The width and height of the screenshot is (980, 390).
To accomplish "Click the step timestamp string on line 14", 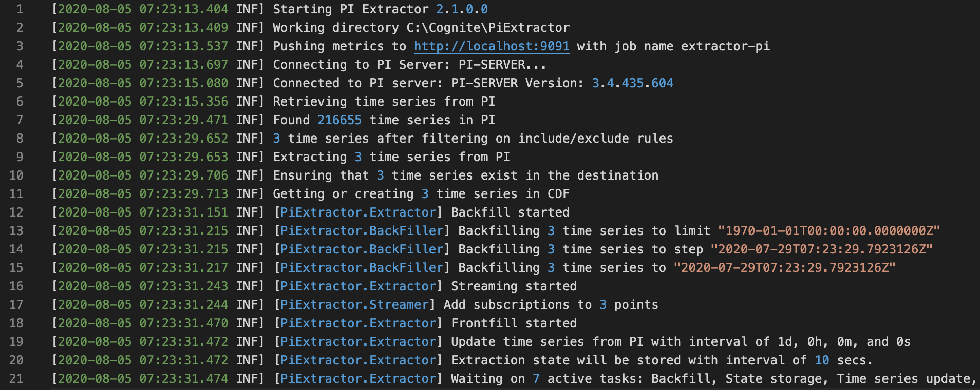I will point(822,249).
